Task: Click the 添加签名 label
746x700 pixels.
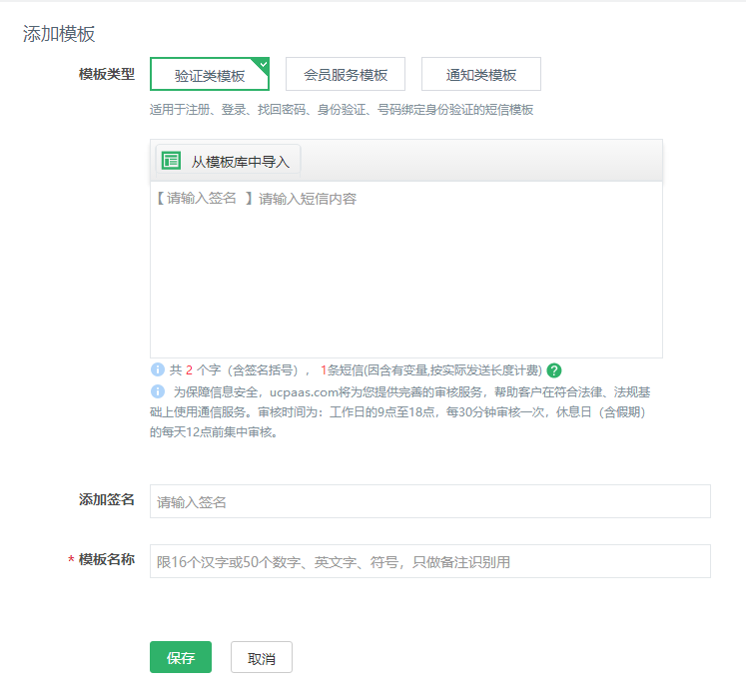Action: [107, 499]
